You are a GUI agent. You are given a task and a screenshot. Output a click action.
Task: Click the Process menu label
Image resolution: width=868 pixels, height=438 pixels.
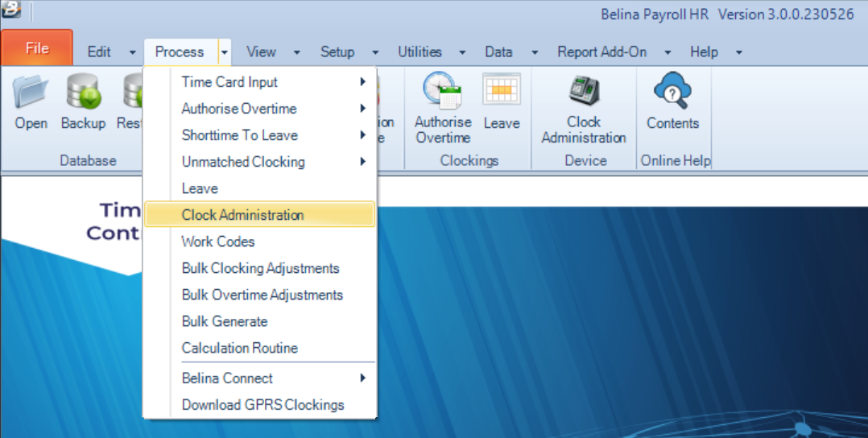180,52
